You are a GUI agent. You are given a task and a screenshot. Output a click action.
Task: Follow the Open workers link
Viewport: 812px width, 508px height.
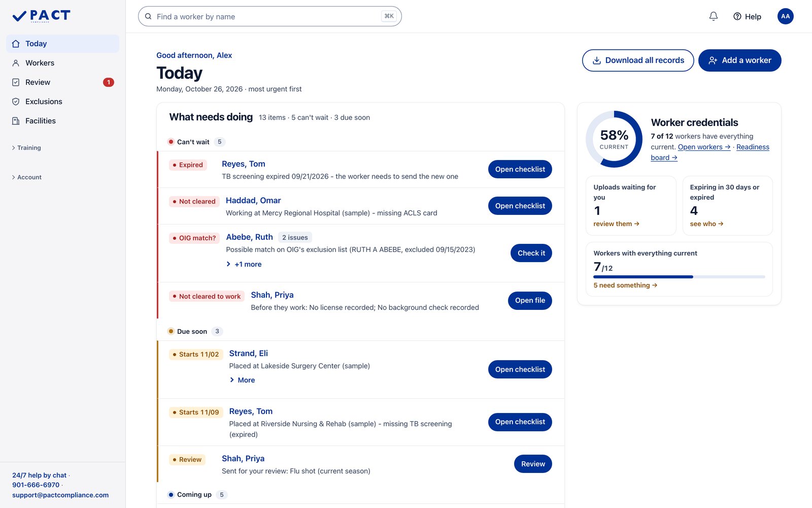click(704, 147)
